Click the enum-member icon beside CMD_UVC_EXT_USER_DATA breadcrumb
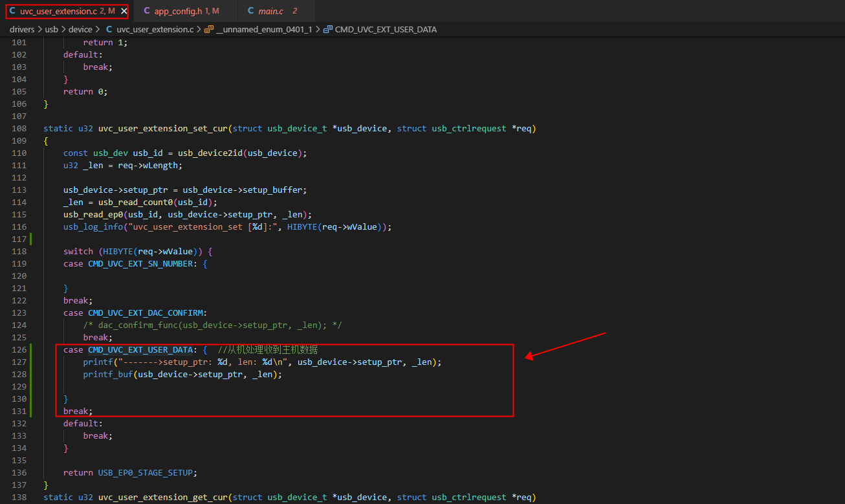This screenshot has height=504, width=845. tap(327, 29)
